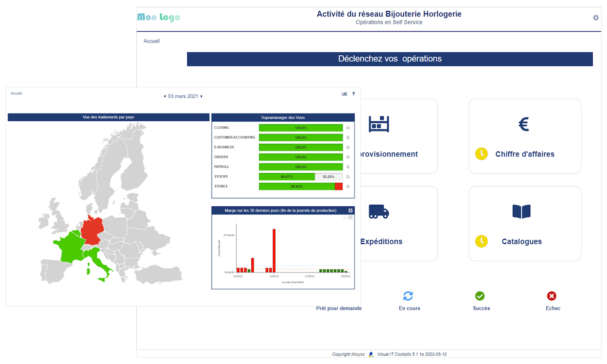Open the help question mark icon
This screenshot has width=607, height=364.
point(353,94)
